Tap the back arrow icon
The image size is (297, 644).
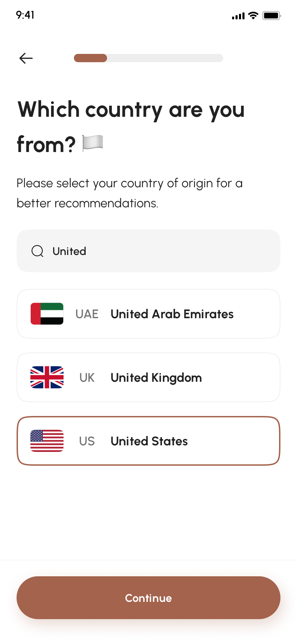tap(26, 58)
